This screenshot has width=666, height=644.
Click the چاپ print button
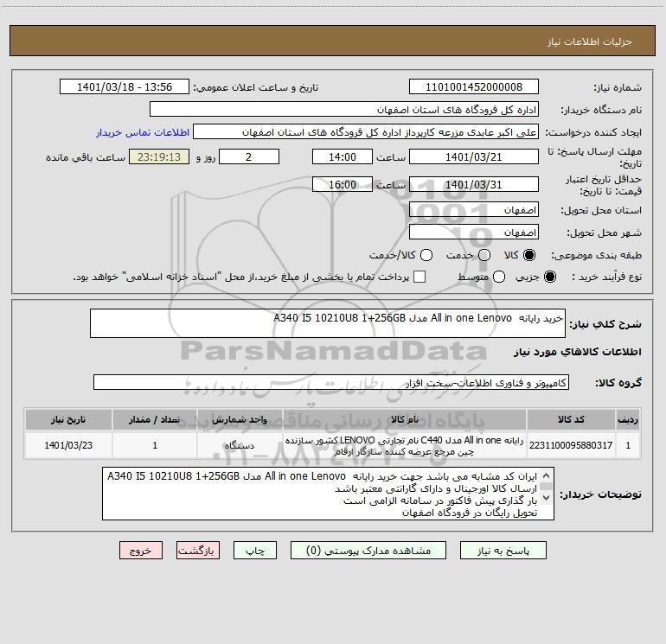click(255, 551)
